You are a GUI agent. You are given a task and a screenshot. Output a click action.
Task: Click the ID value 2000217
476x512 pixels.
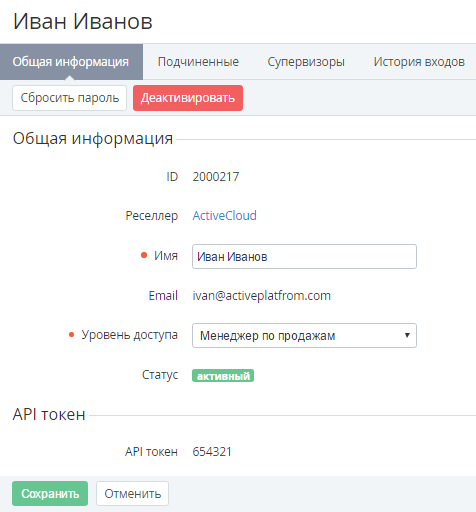point(216,177)
